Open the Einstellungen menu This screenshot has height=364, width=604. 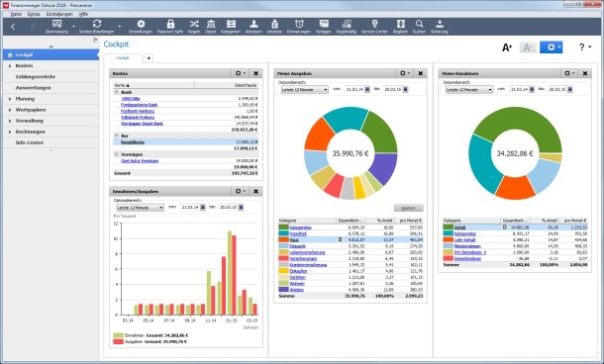[x=59, y=14]
